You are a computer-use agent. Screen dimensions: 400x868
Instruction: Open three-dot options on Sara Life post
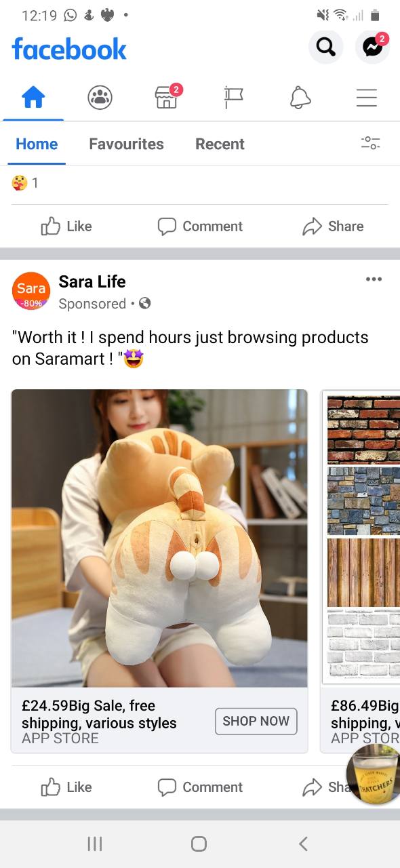point(374,279)
